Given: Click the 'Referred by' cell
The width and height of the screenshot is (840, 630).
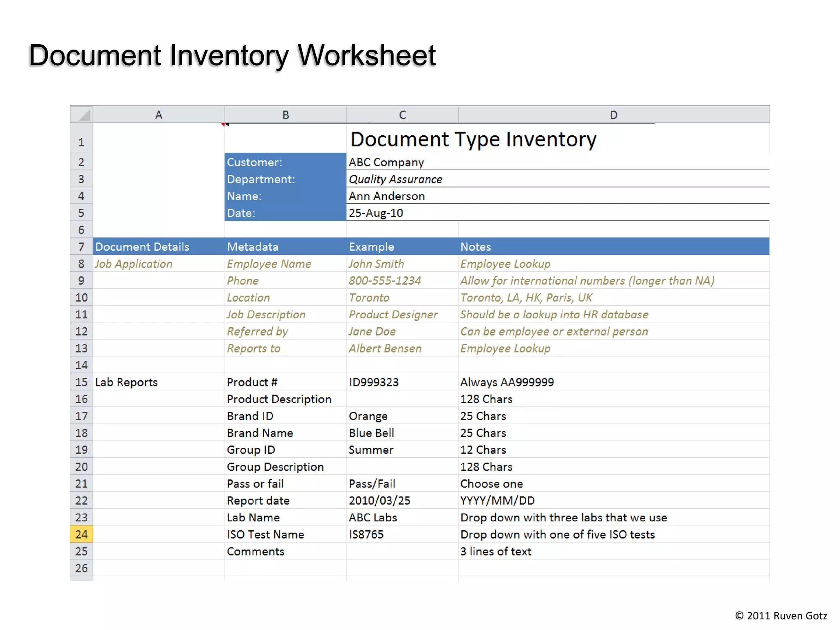Looking at the screenshot, I should pyautogui.click(x=285, y=331).
